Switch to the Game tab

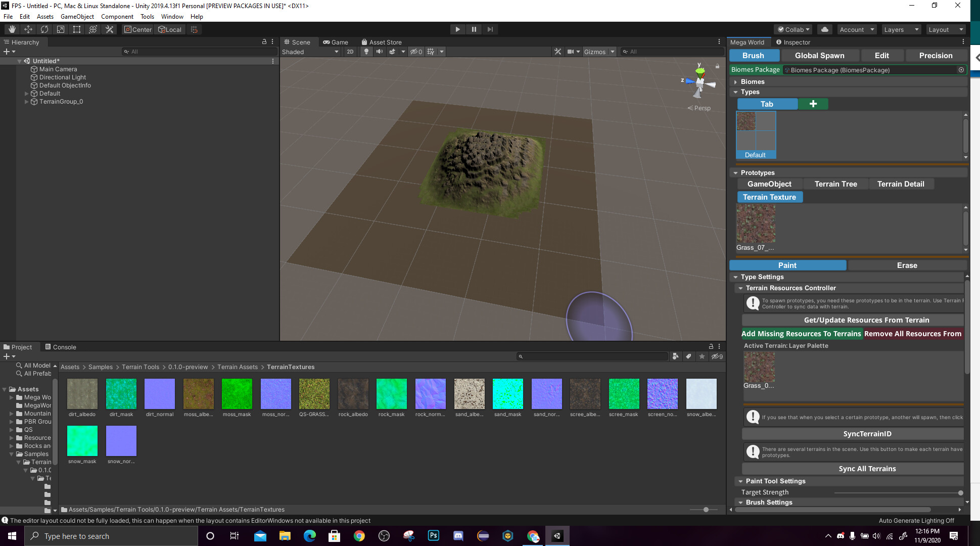[336, 42]
